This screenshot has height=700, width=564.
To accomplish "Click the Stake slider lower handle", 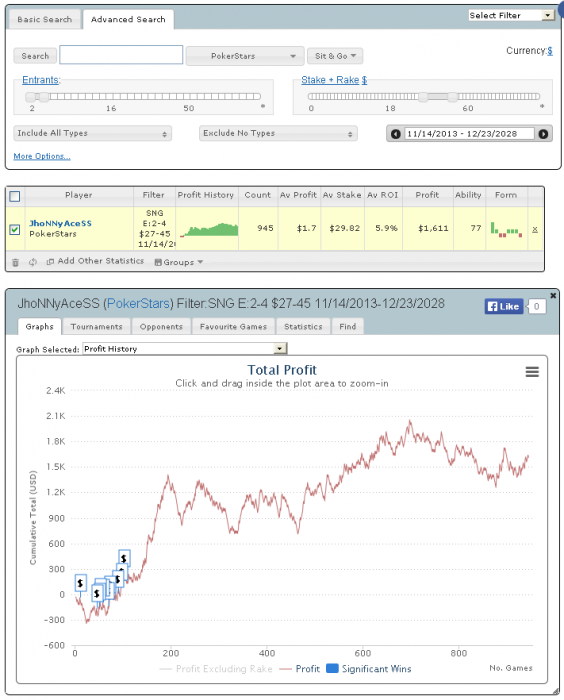I will [423, 96].
